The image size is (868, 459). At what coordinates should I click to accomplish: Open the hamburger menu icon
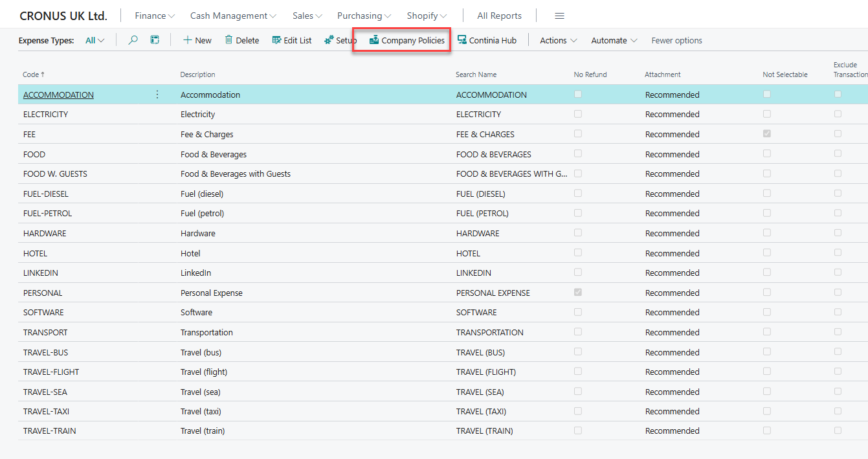560,16
